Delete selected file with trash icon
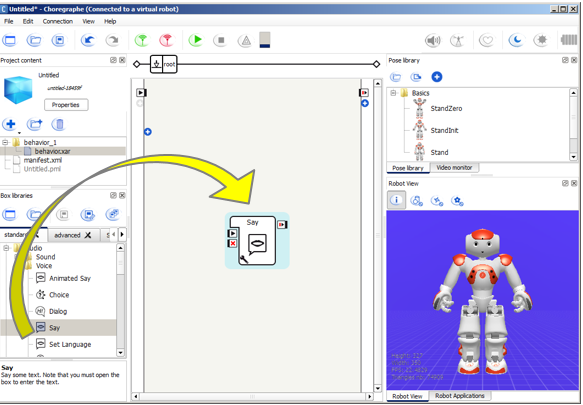Screen dimensions: 583x405 pyautogui.click(x=58, y=124)
